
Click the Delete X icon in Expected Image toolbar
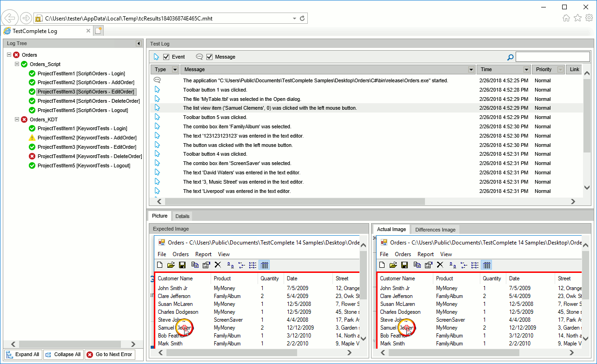tap(218, 265)
